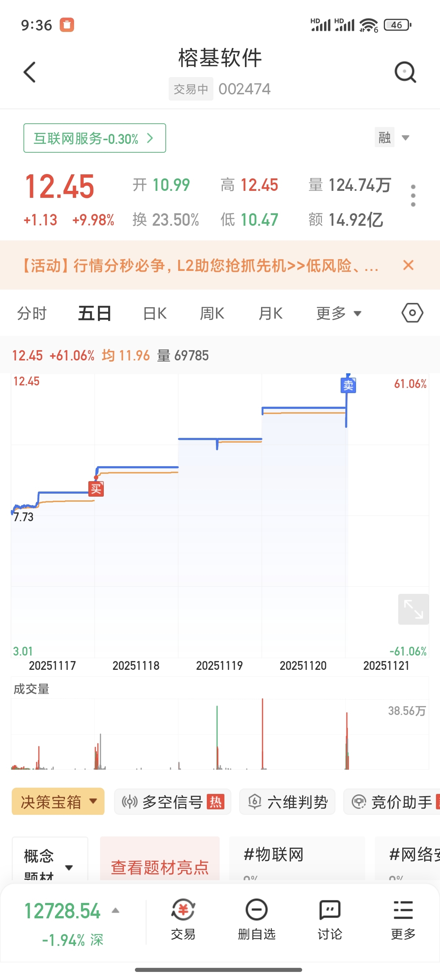
Task: Tap the 融 margin tag
Action: 384,137
